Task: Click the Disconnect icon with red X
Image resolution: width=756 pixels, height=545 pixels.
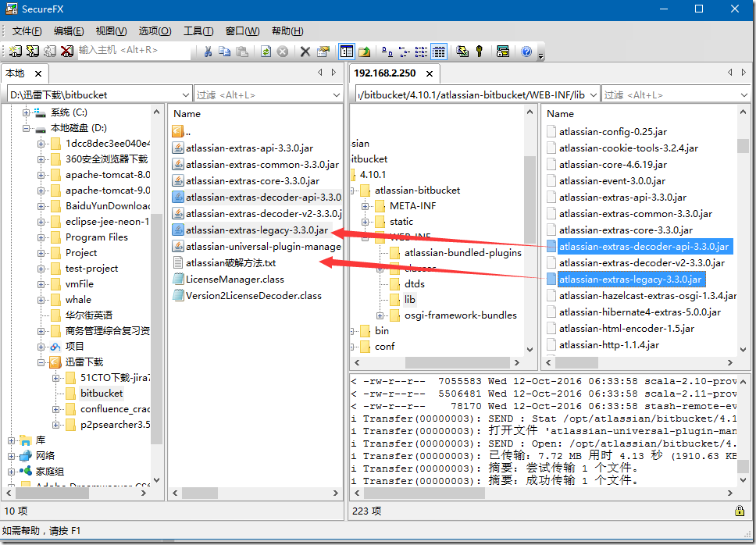Action: [x=67, y=51]
